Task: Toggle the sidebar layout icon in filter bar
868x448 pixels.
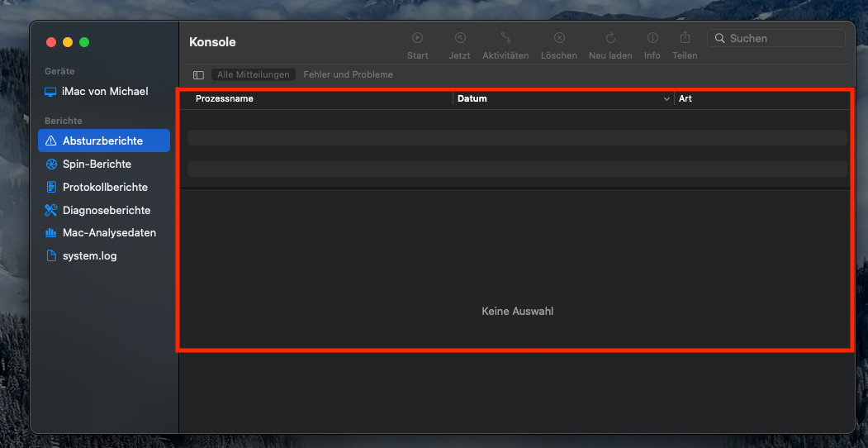Action: coord(198,75)
